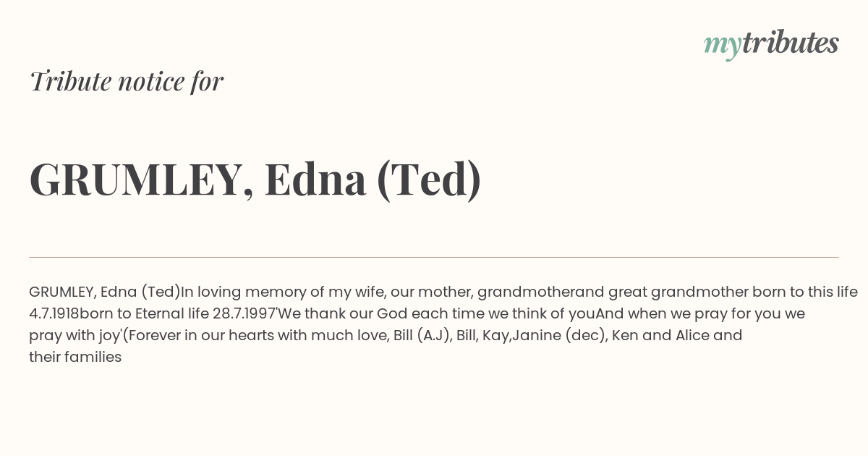The width and height of the screenshot is (868, 456).
Task: Click "(Ted)" in the large title
Action: click(429, 180)
